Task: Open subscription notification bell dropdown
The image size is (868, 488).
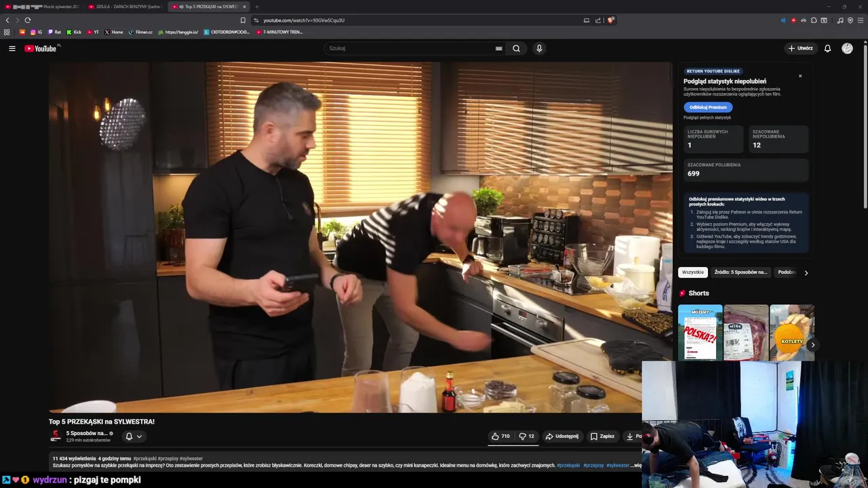Action: coord(134,436)
